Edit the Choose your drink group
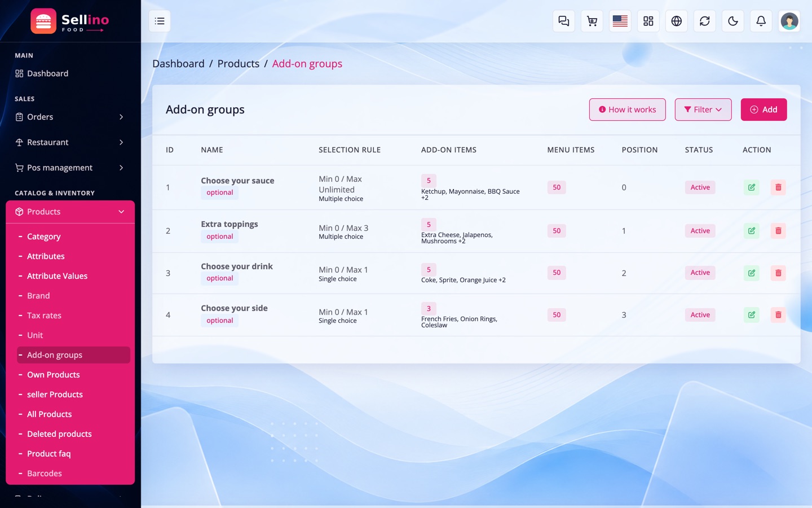812x508 pixels. point(752,273)
